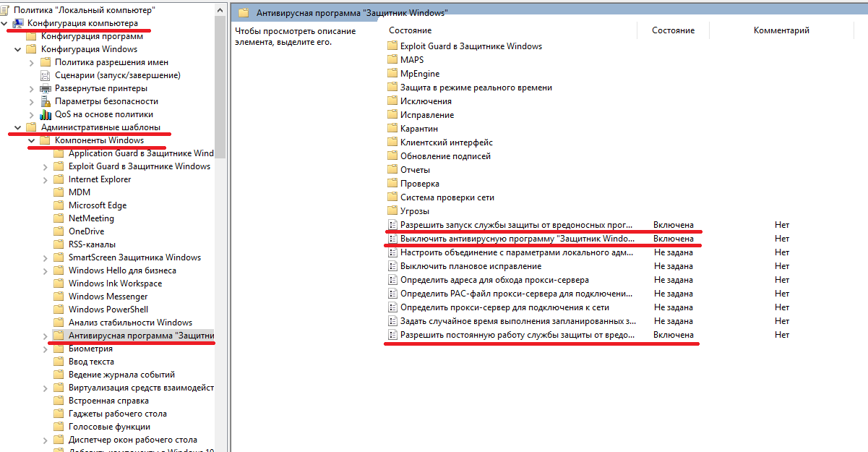The height and width of the screenshot is (452, 868).
Task: Select Windows Hello для бизнеса tree item
Action: (122, 270)
